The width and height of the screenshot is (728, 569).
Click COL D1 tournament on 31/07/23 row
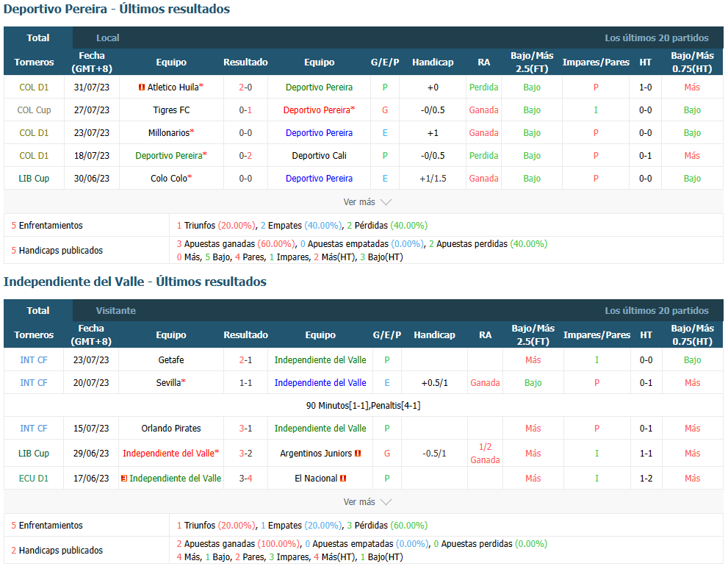(34, 87)
